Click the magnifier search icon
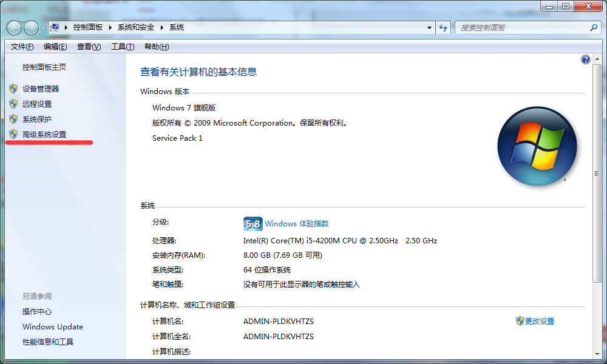The image size is (607, 364). click(594, 27)
